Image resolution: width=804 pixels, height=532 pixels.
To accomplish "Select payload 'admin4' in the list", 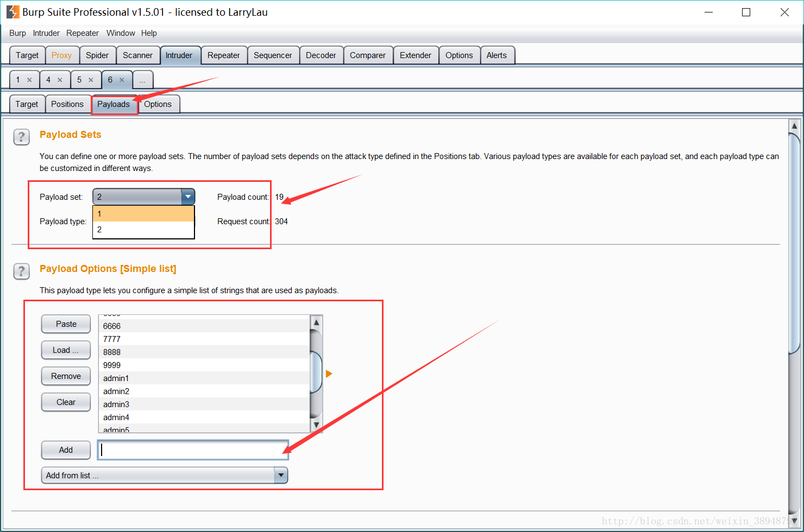I will (204, 417).
